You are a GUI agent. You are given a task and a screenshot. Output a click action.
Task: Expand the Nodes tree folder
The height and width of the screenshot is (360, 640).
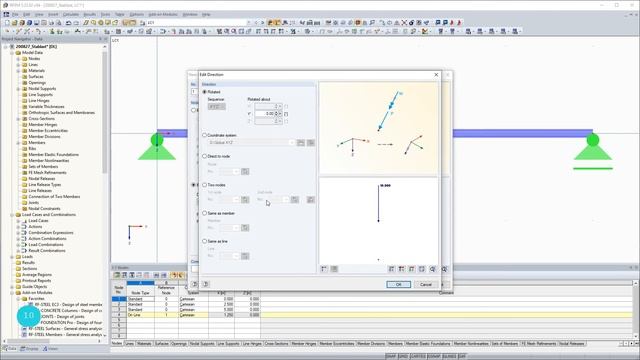click(18, 59)
